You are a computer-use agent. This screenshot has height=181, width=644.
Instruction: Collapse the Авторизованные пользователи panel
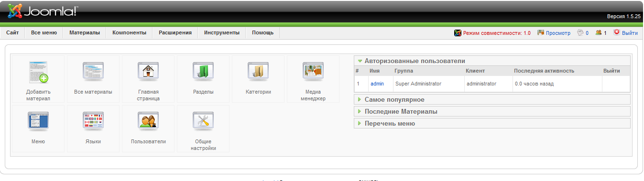pos(492,61)
